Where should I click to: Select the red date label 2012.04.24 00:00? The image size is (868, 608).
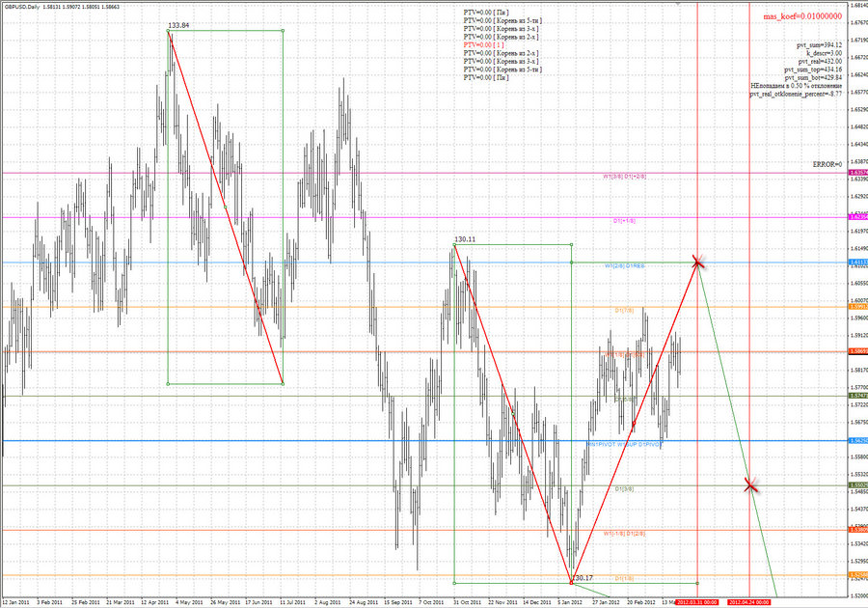[x=749, y=602]
